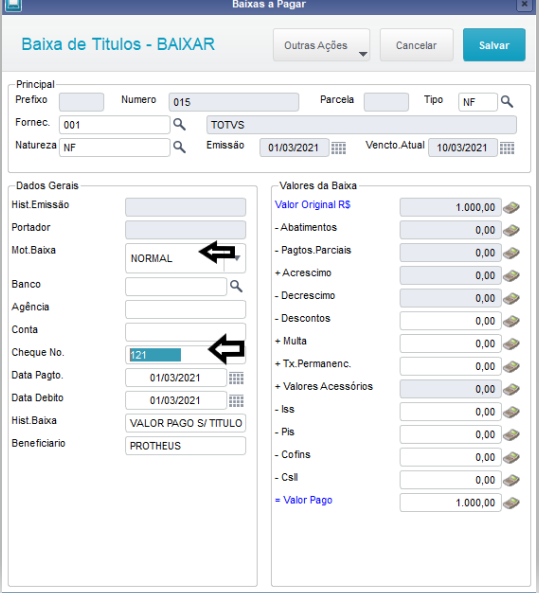Click the Cofins value field
This screenshot has height=593, width=539.
click(450, 457)
